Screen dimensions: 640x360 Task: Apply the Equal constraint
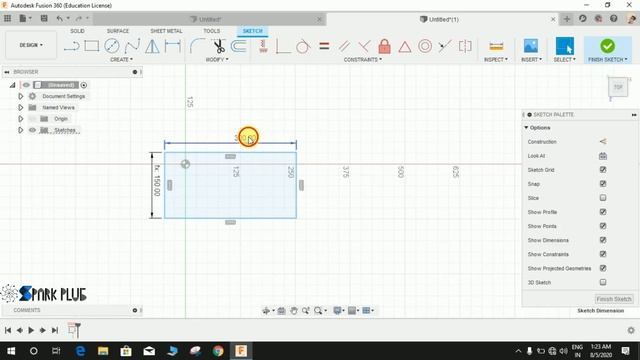[x=324, y=46]
